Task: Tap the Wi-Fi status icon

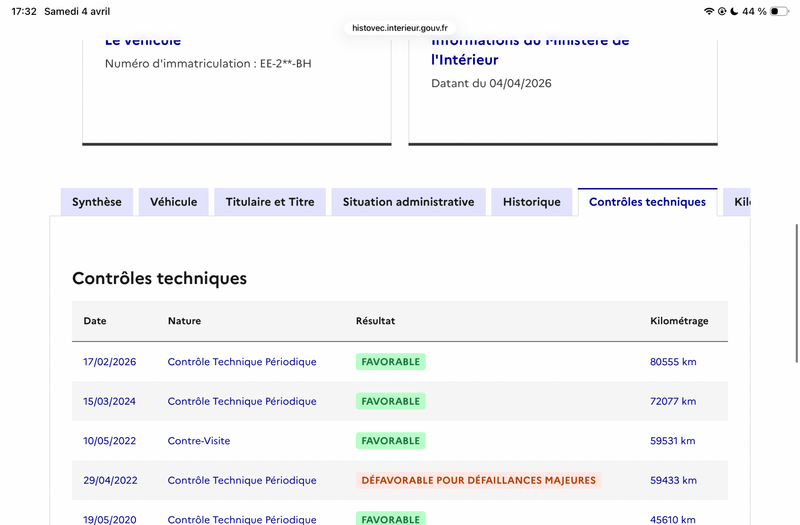Action: coord(709,11)
